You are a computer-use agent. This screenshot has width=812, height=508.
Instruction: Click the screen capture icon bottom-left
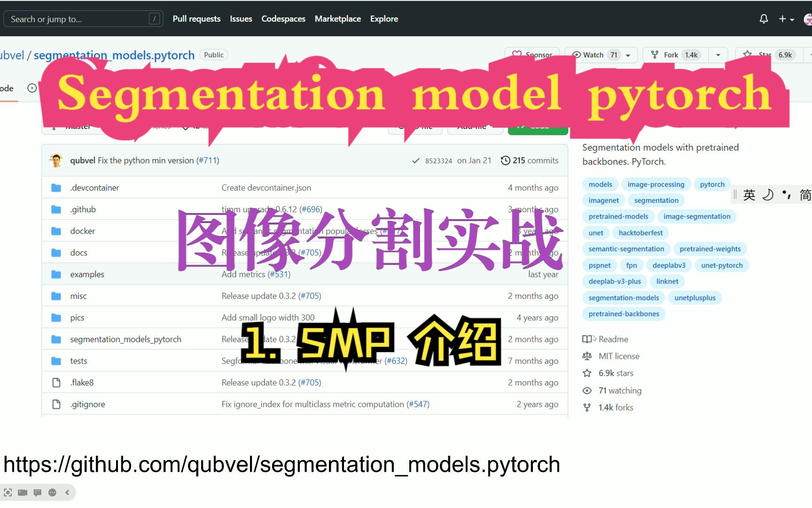point(8,492)
